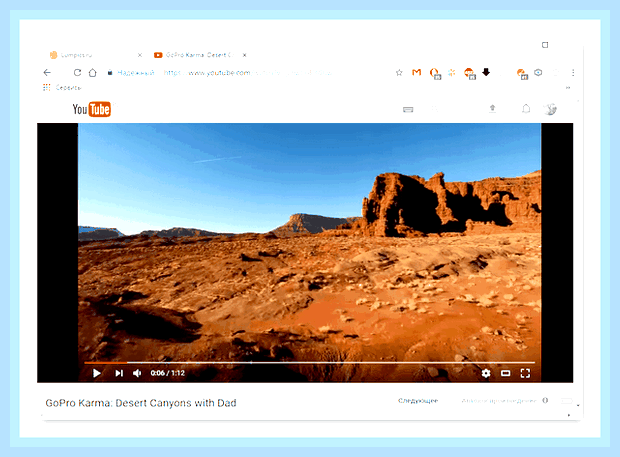Image resolution: width=620 pixels, height=457 pixels.
Task: Seek along the video progress bar
Action: click(x=309, y=362)
